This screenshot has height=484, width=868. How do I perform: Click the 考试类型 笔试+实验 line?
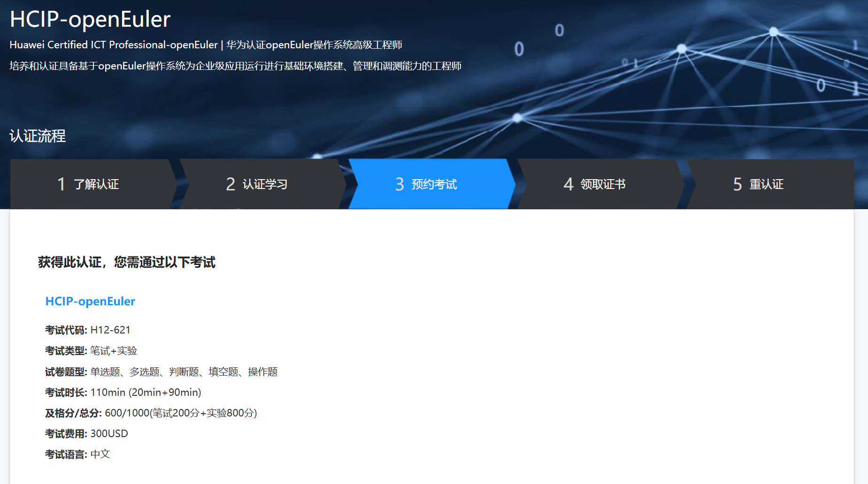coord(91,351)
